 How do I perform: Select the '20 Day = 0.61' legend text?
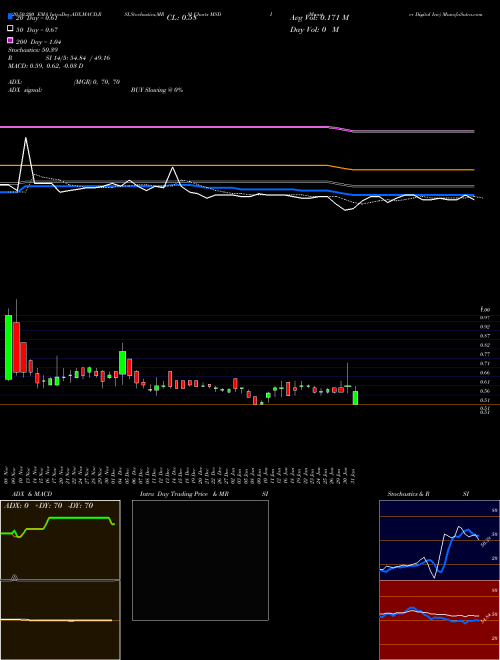36,18
